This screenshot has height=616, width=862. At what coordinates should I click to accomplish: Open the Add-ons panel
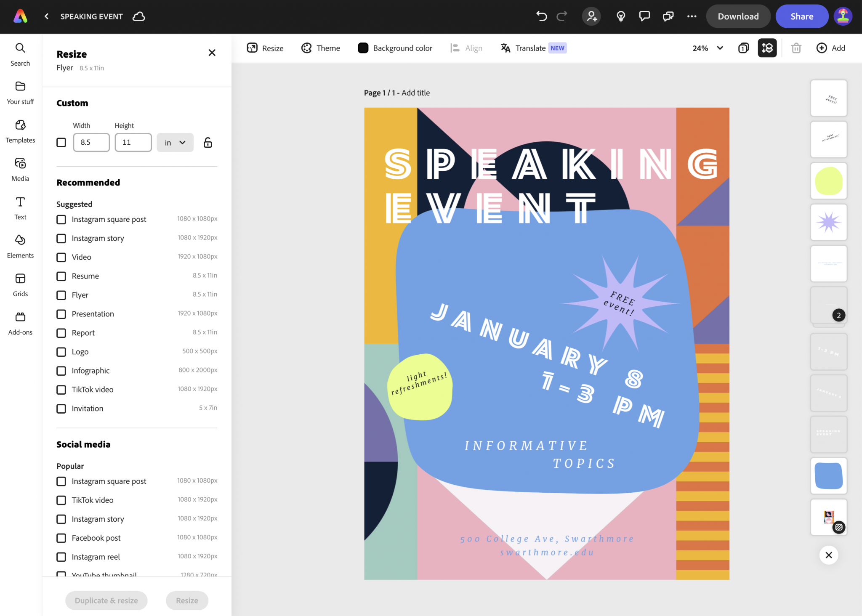click(20, 322)
